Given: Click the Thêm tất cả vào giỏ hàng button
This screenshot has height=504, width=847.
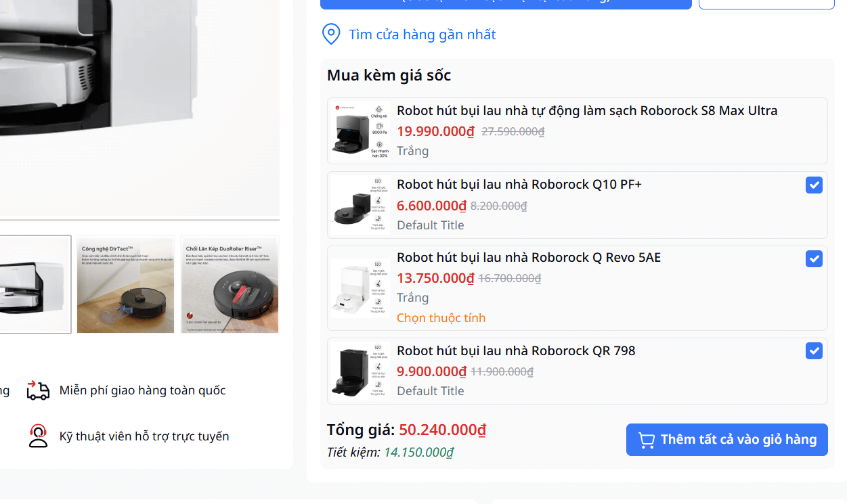Looking at the screenshot, I should [x=726, y=439].
